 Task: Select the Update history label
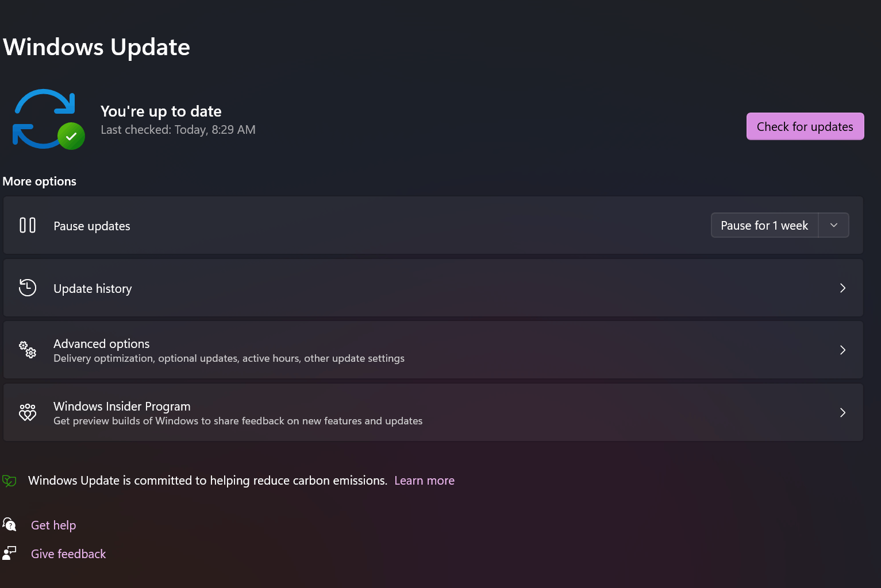pos(93,289)
